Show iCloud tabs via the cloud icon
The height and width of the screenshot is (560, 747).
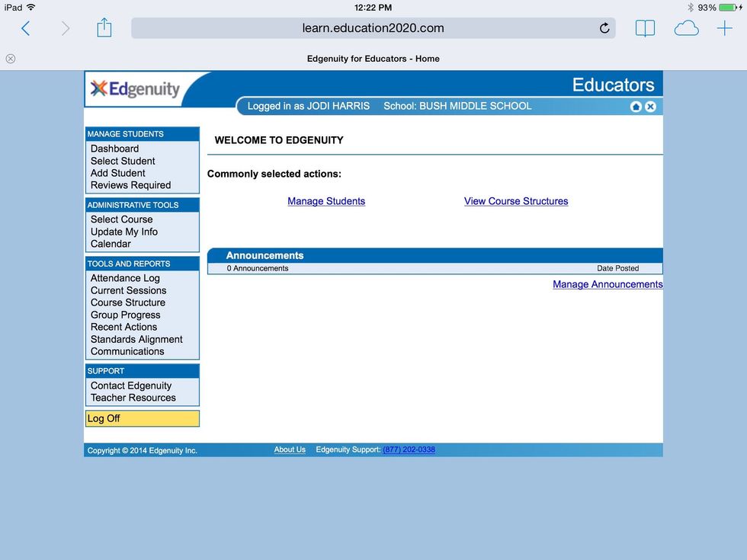pyautogui.click(x=686, y=29)
